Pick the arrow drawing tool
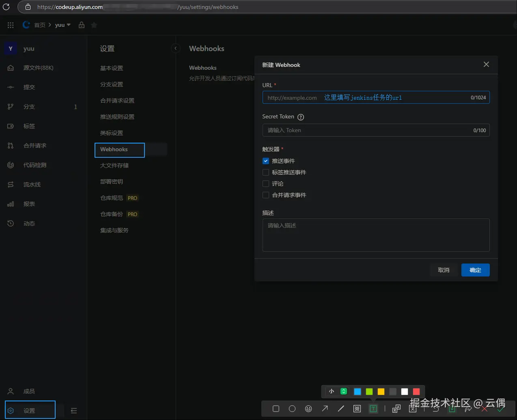 325,409
